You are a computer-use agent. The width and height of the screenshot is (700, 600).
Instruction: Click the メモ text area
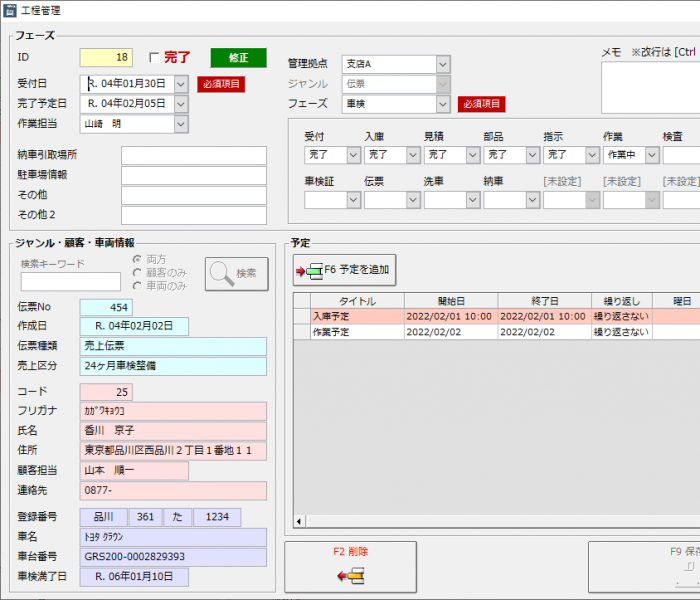pos(650,88)
